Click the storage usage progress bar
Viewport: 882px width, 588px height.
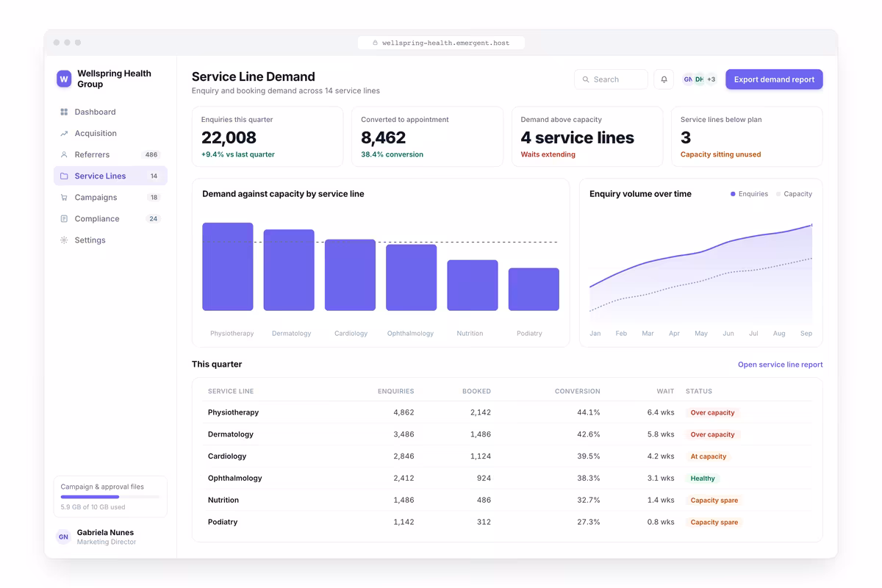pos(110,497)
